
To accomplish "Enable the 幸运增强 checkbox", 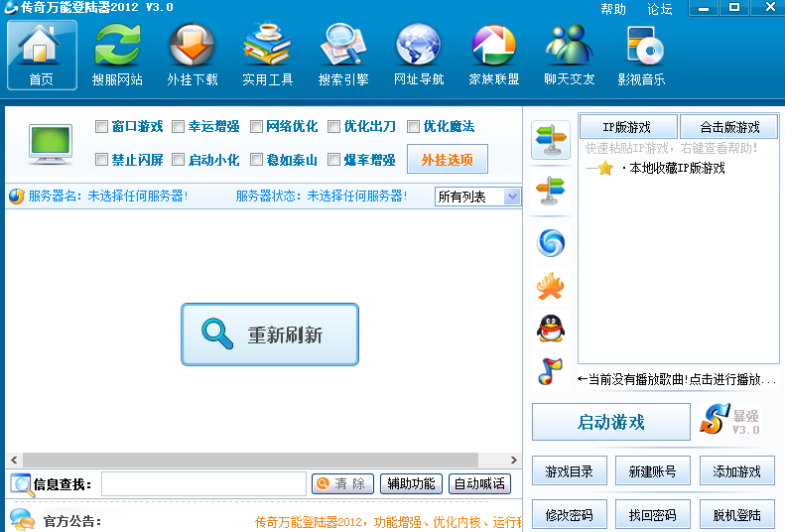I will pos(179,127).
